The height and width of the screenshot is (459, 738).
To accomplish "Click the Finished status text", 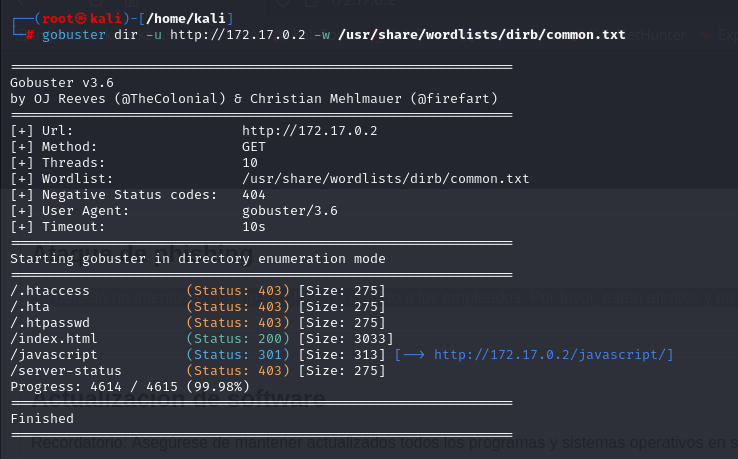I will pos(41,419).
